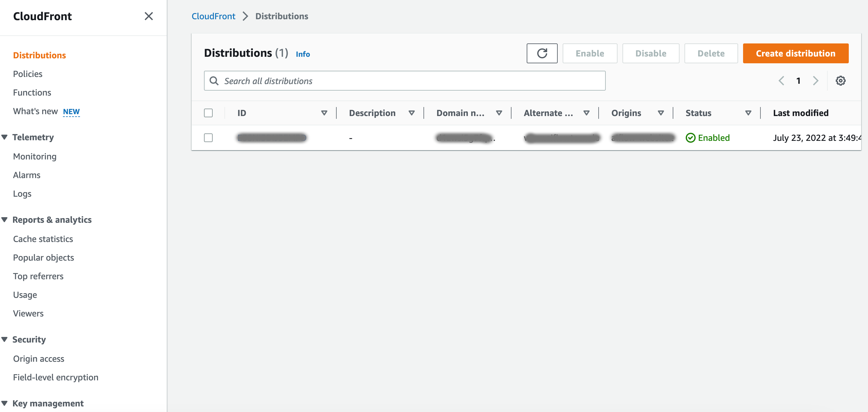Check the select-all distributions checkbox
868x412 pixels.
pyautogui.click(x=208, y=113)
